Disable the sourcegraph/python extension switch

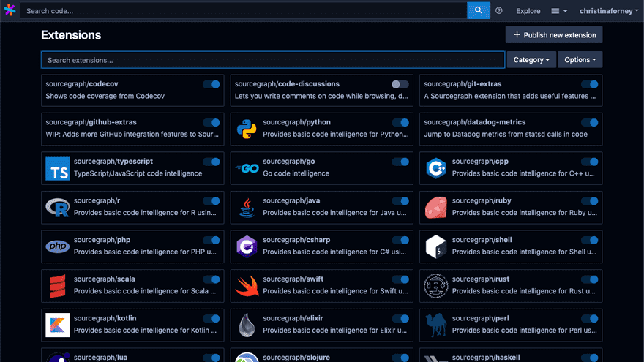(400, 122)
